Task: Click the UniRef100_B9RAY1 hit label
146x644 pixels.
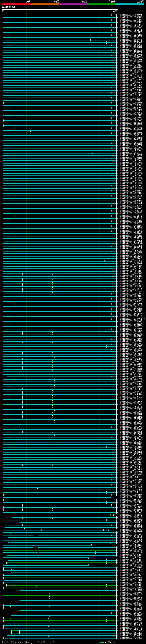Action: (131, 58)
